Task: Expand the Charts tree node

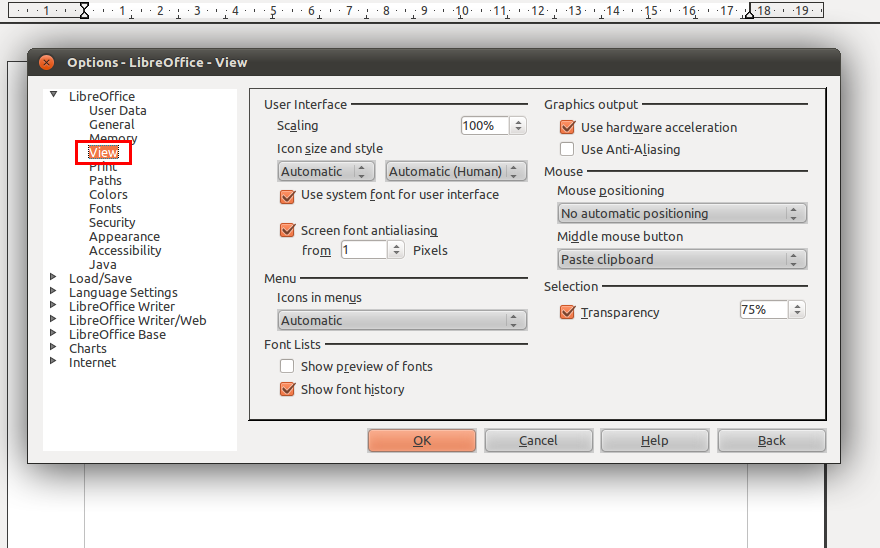Action: [x=53, y=347]
